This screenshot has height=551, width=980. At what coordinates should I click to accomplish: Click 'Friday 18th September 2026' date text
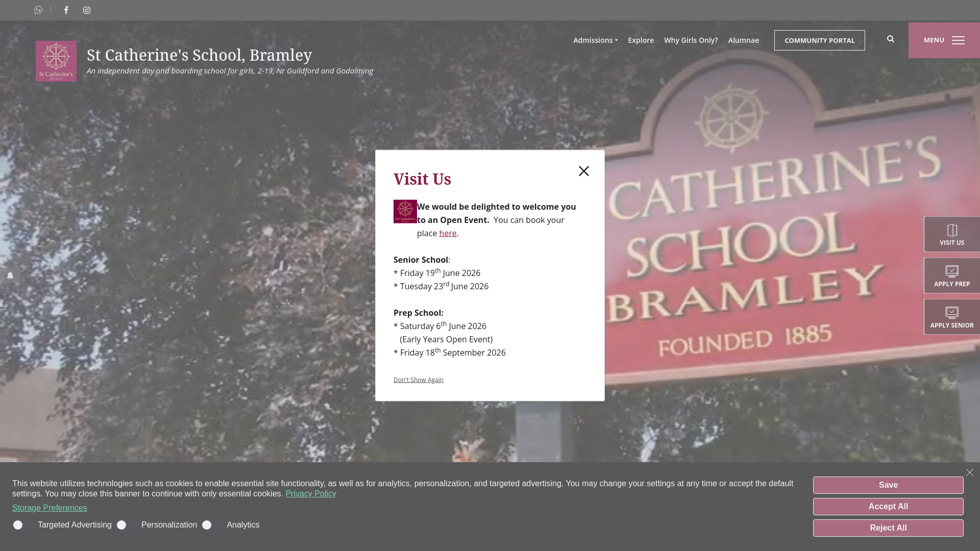pos(453,353)
